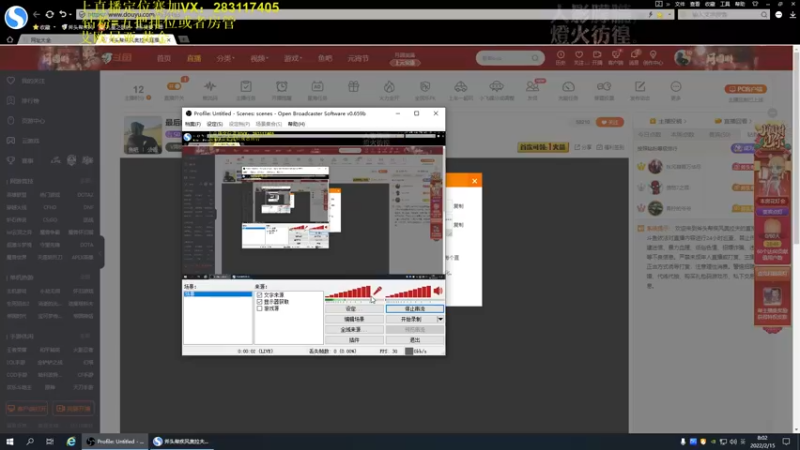Click the 直播回看 tab in right panel
Viewport: 800px width, 450px height.
click(x=734, y=121)
